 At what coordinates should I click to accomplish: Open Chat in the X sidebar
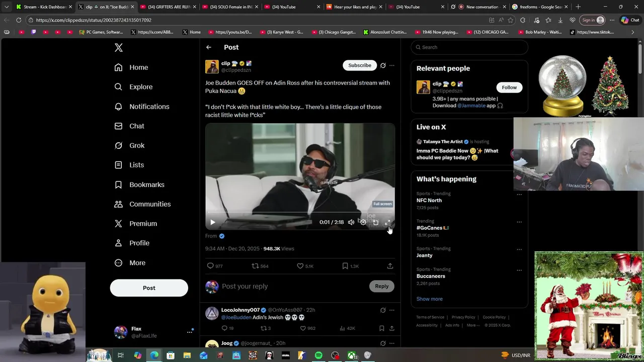click(129, 126)
